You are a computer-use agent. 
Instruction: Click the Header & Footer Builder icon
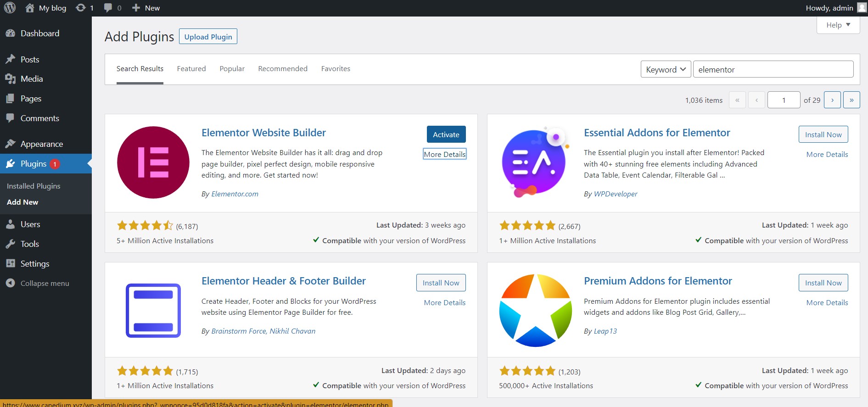[153, 310]
